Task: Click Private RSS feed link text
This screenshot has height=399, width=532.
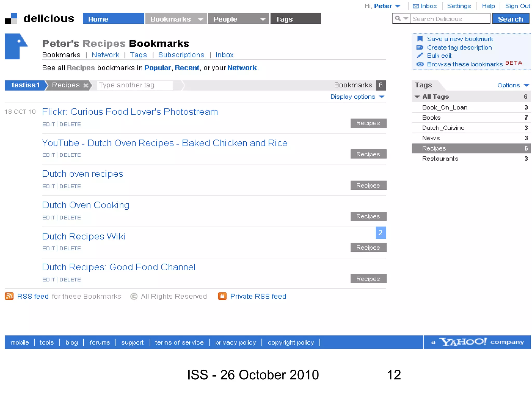Action: 258,296
